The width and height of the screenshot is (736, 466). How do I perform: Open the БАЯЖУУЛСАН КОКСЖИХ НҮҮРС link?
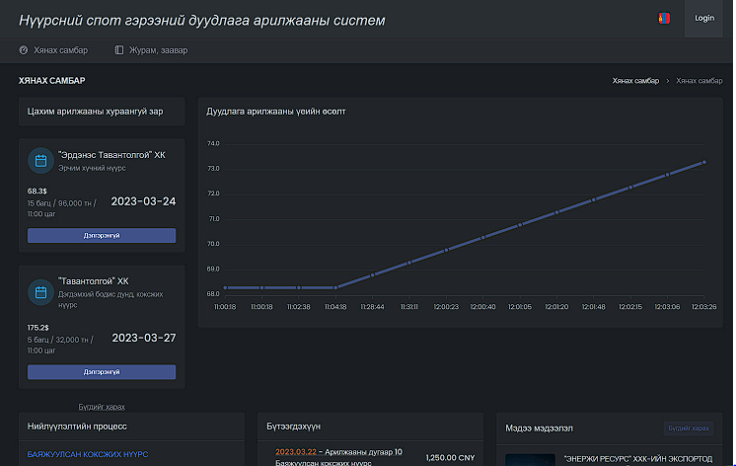point(88,454)
